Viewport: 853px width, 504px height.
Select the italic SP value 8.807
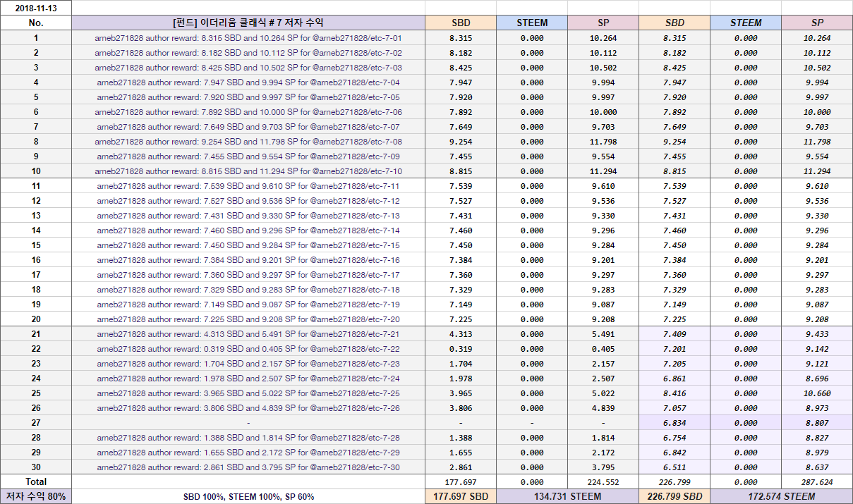pos(817,423)
